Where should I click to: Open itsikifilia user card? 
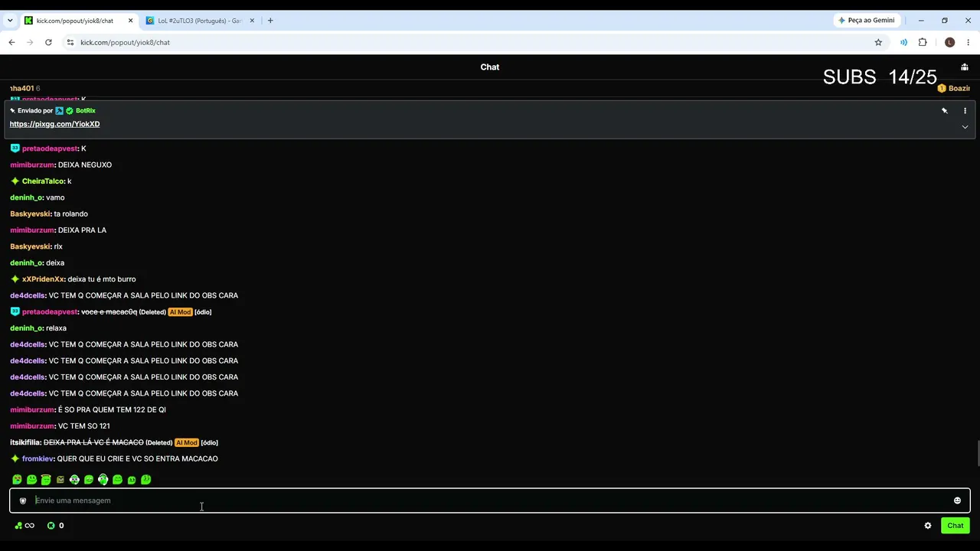[25, 443]
